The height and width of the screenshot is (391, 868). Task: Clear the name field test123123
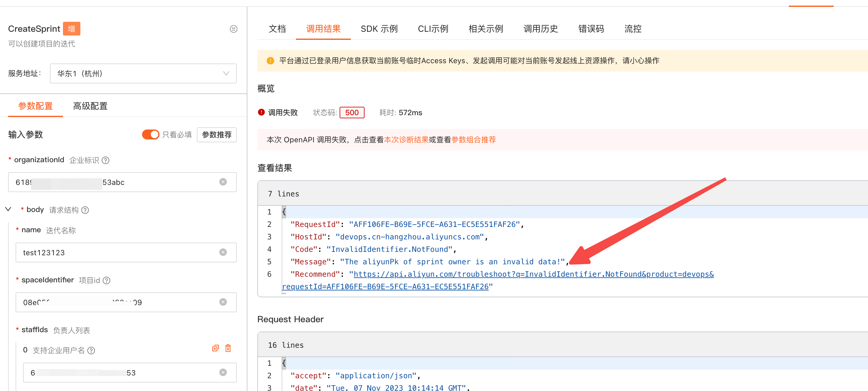pyautogui.click(x=223, y=252)
